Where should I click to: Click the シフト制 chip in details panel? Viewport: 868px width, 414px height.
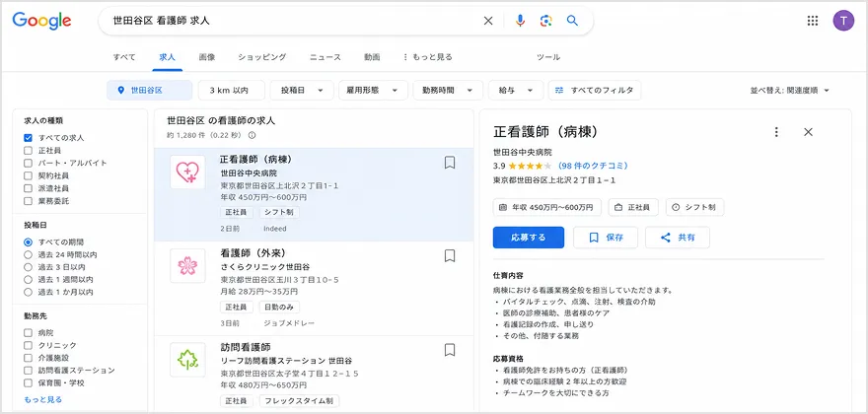(x=694, y=208)
